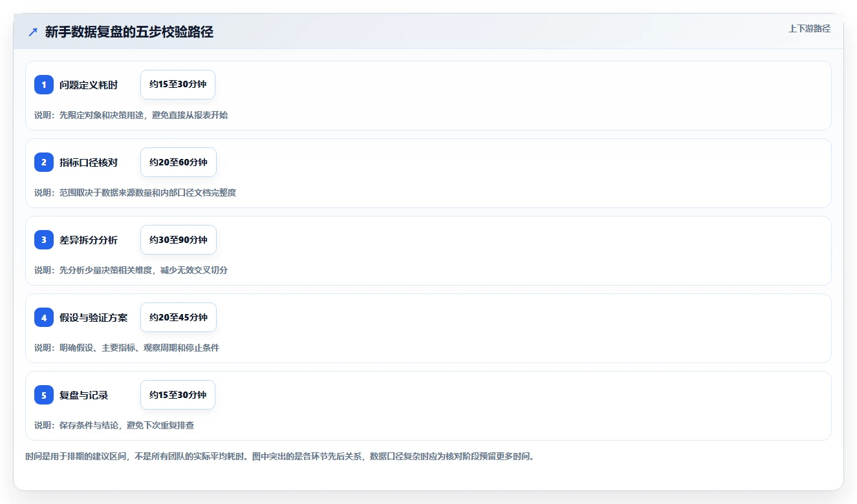Click the 约20至60分钟 time chip

tap(179, 162)
